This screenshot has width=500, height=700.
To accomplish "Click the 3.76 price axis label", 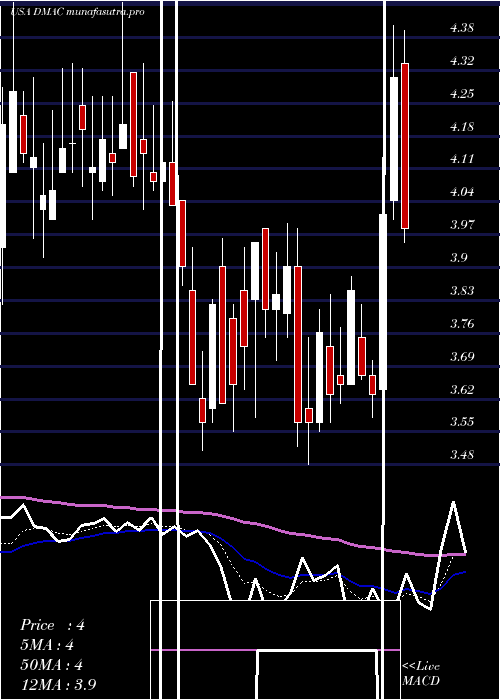I will pos(462,324).
